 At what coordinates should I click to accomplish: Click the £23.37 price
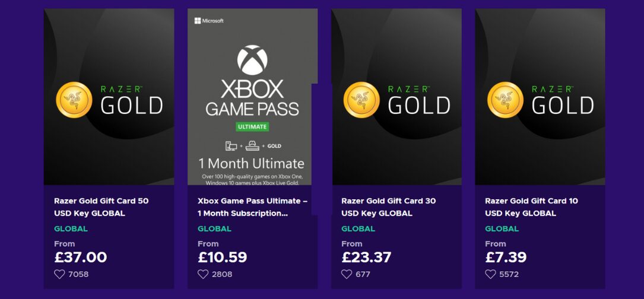tap(366, 257)
